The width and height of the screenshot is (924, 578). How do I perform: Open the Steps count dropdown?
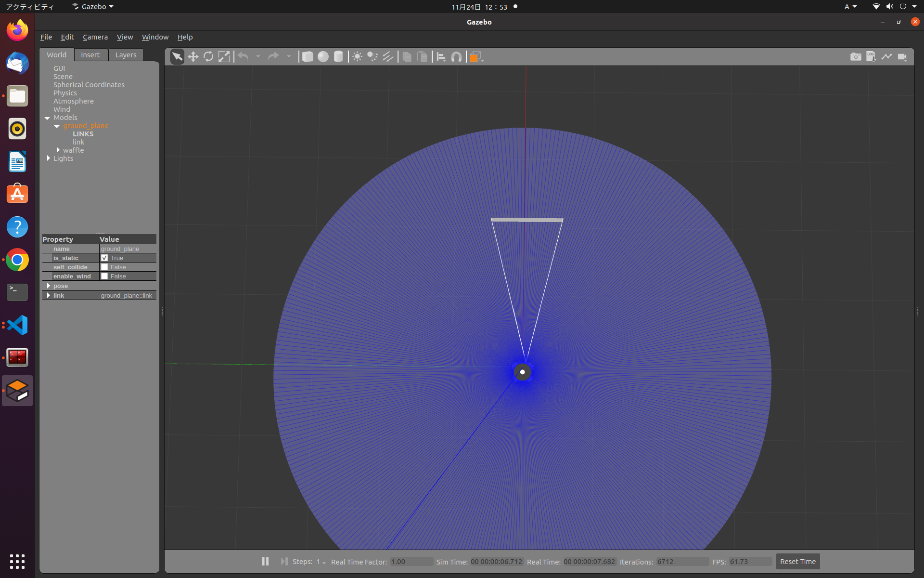click(x=321, y=562)
